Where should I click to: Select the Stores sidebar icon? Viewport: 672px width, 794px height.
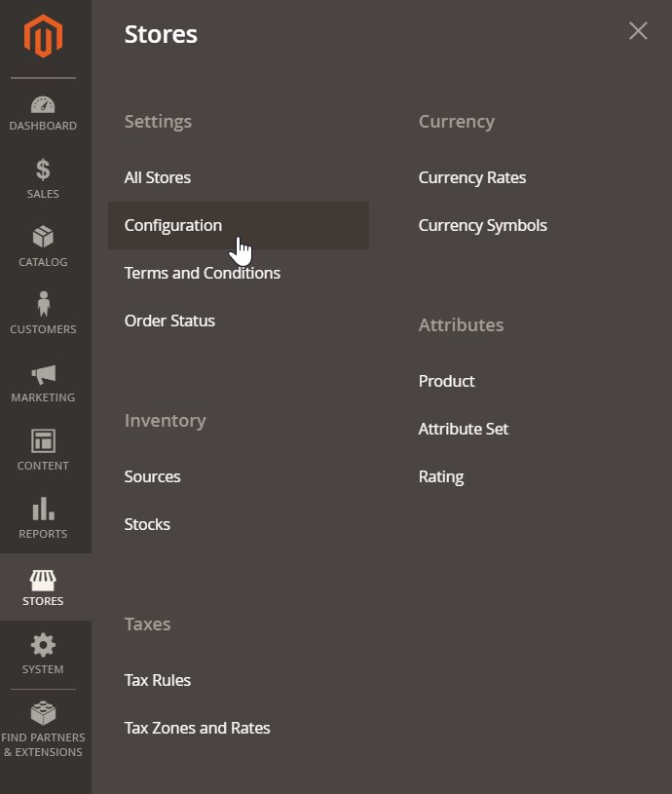point(43,586)
